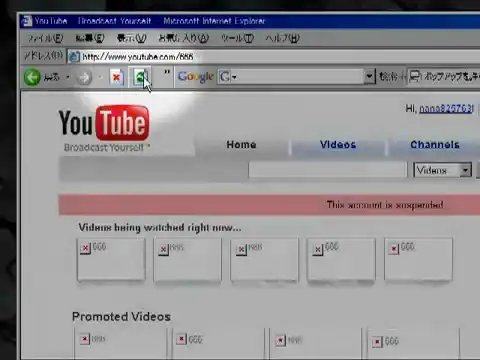Open fourth thumbnail under Videos being watched
480x360 pixels.
pos(341,260)
